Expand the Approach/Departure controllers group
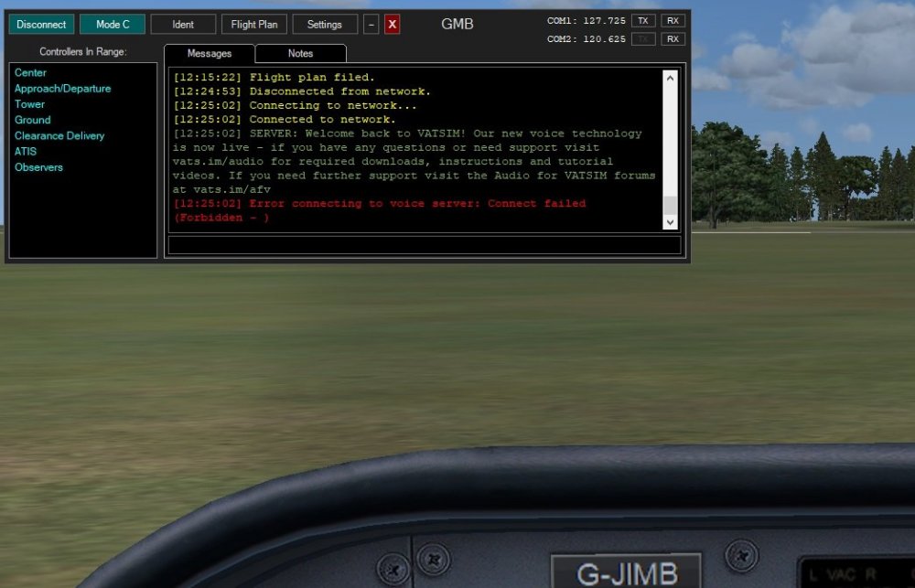 point(62,89)
